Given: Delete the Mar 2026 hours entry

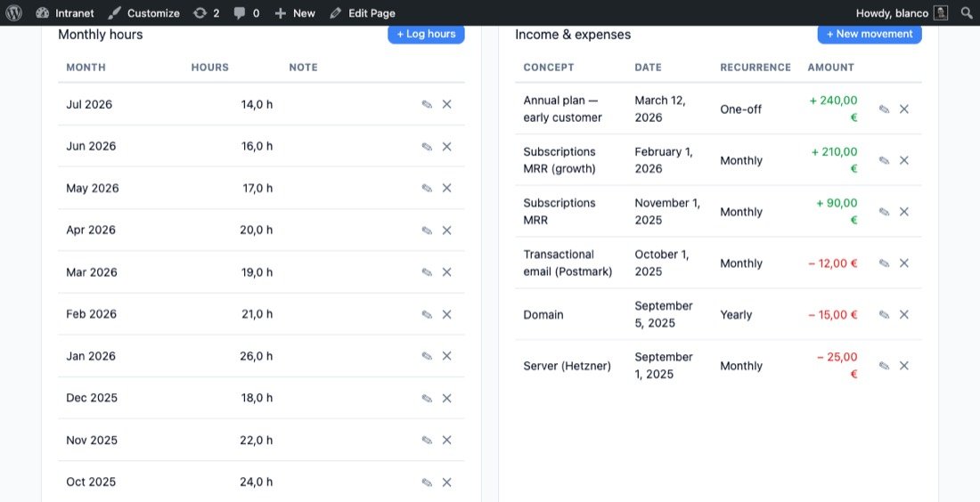Looking at the screenshot, I should click(x=447, y=272).
